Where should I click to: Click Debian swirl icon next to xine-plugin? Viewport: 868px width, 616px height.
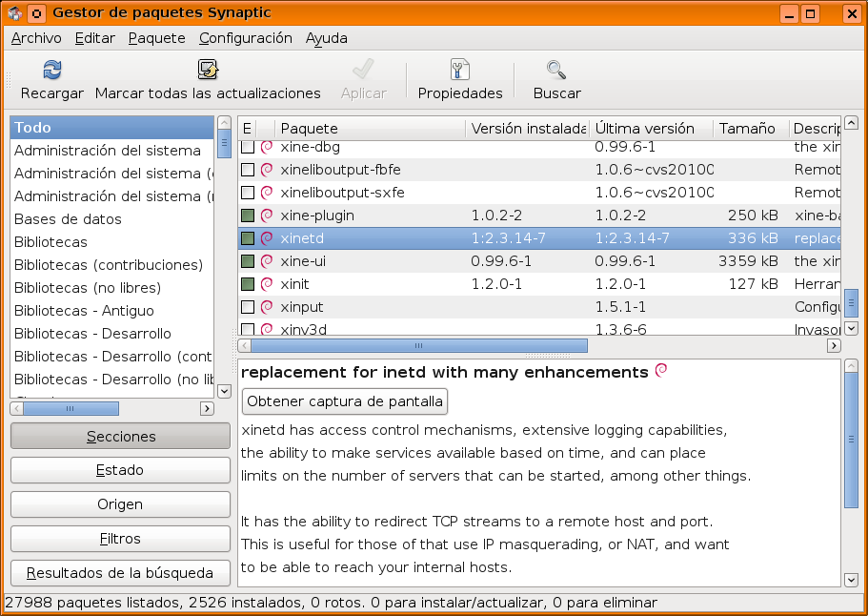pyautogui.click(x=267, y=215)
